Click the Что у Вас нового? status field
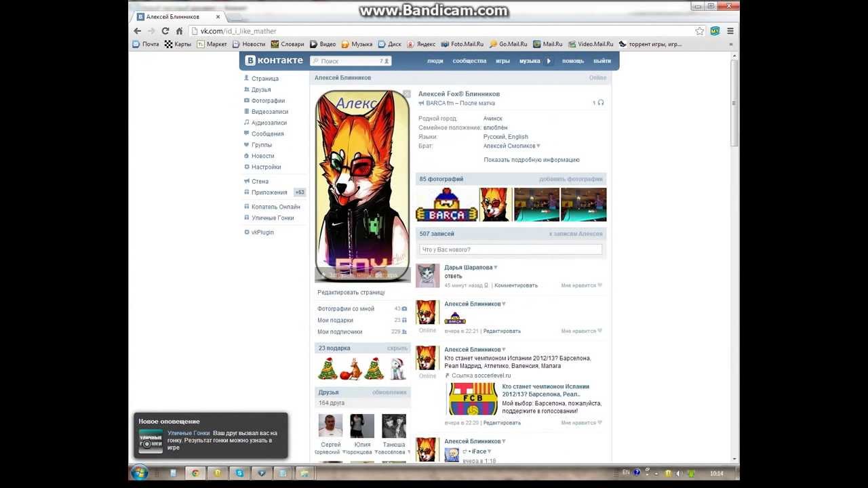The height and width of the screenshot is (488, 868). [x=511, y=249]
